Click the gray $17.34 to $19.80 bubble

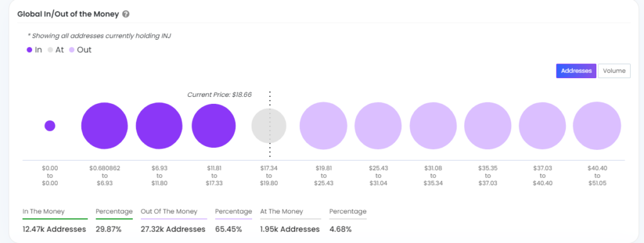point(269,126)
